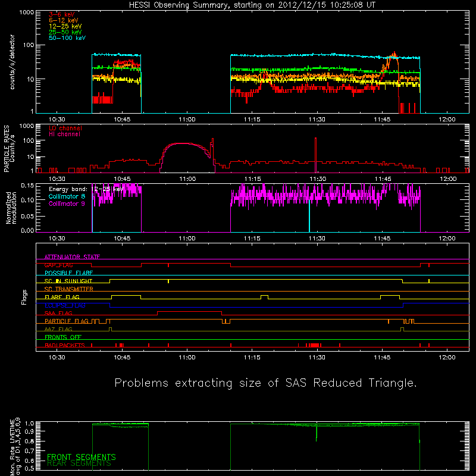Select the LO channel legend label

click(x=65, y=128)
